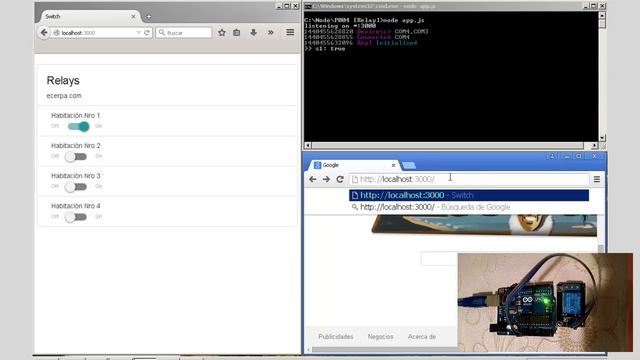Click Habitación Nro 4 label
The width and height of the screenshot is (640, 360).
(x=76, y=206)
